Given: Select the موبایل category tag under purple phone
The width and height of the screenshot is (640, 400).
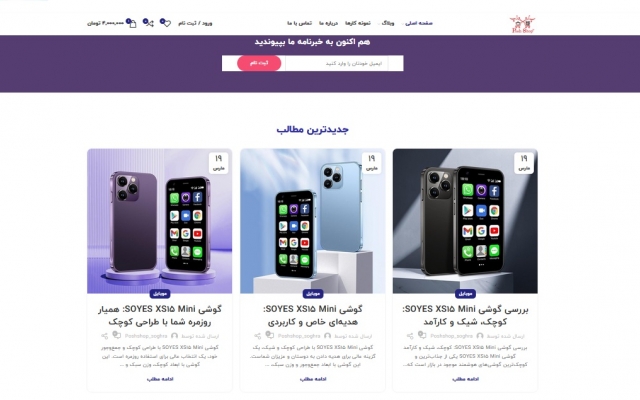Looking at the screenshot, I should [160, 293].
